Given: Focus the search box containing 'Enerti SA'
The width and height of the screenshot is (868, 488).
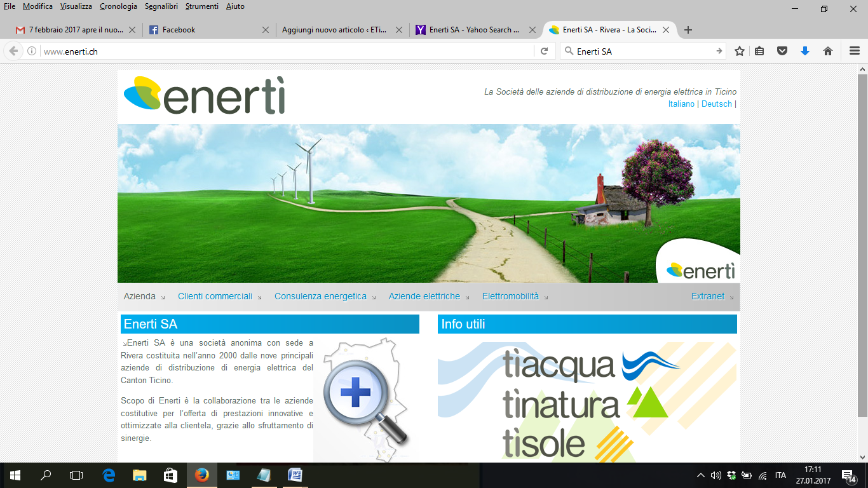Looking at the screenshot, I should click(x=643, y=51).
